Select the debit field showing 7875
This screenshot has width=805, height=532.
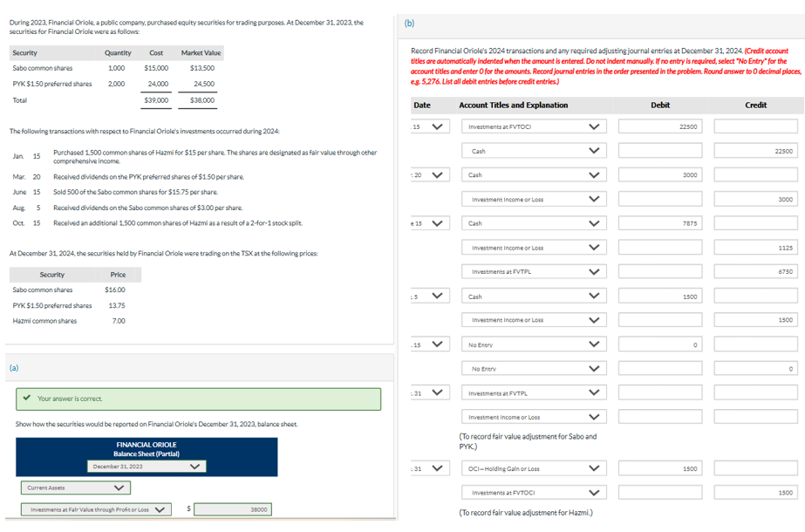pyautogui.click(x=660, y=222)
